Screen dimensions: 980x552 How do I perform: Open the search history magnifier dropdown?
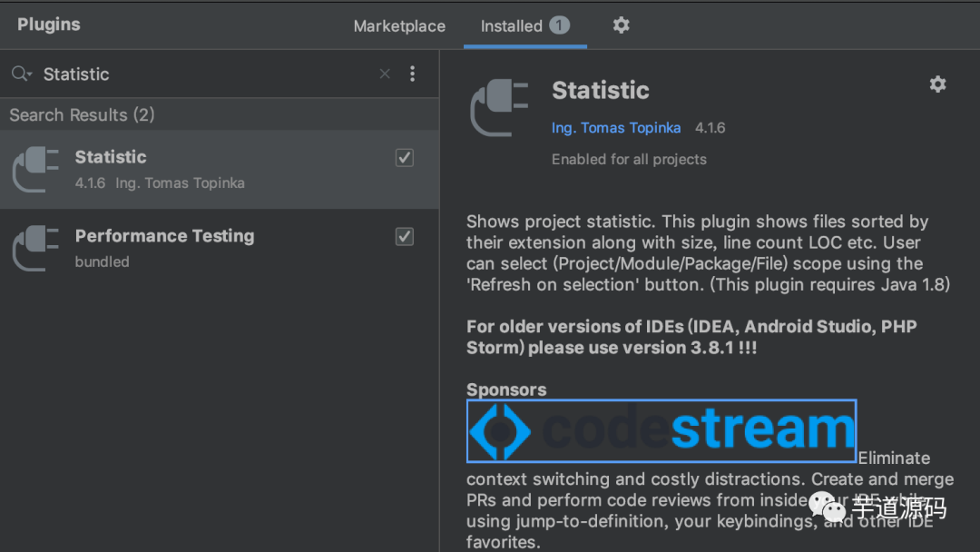[x=21, y=74]
